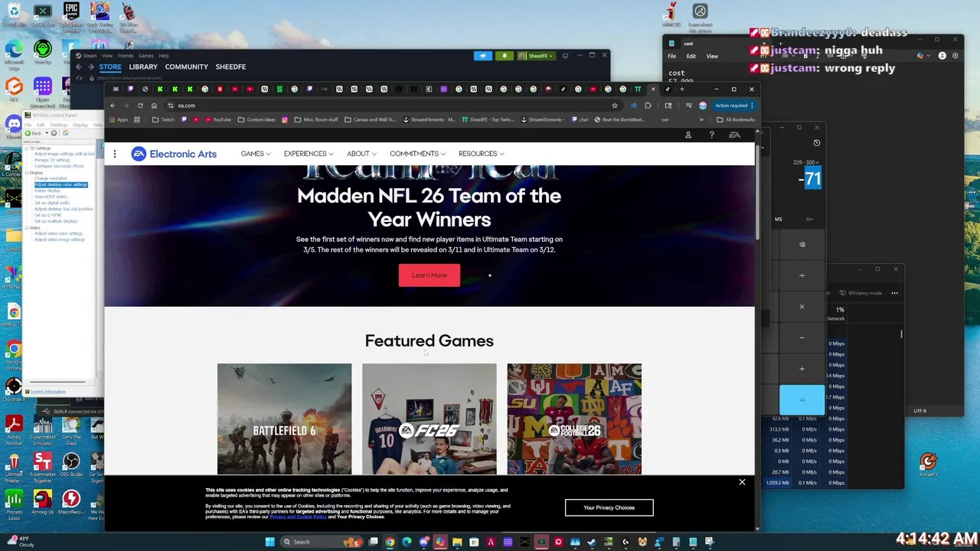The image size is (980, 551).
Task: Click the Electronic Arts logo
Action: 174,154
